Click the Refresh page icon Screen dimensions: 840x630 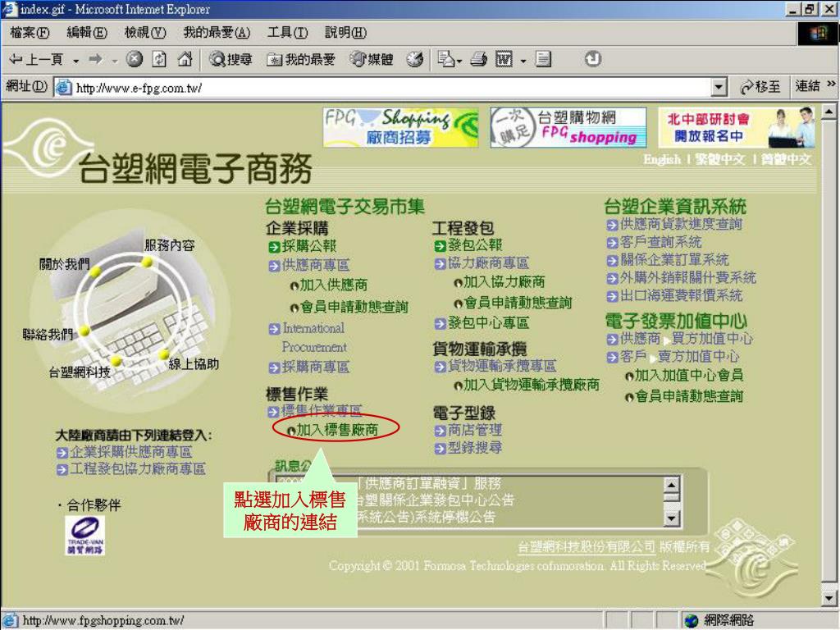159,59
